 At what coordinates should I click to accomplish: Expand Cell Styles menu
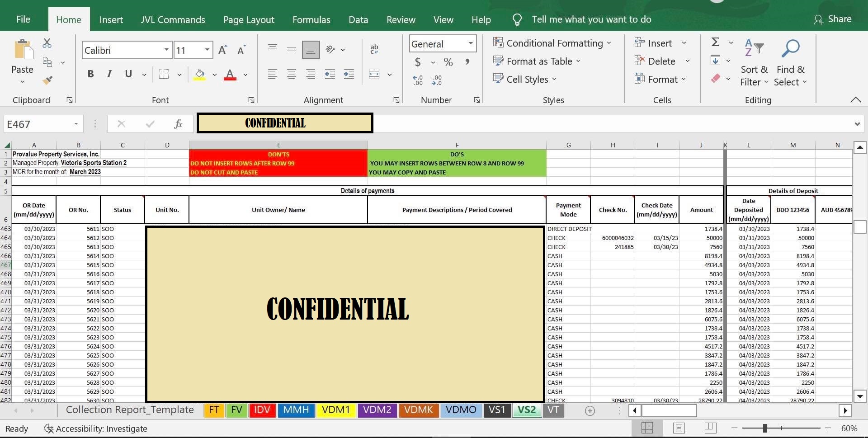click(x=525, y=79)
